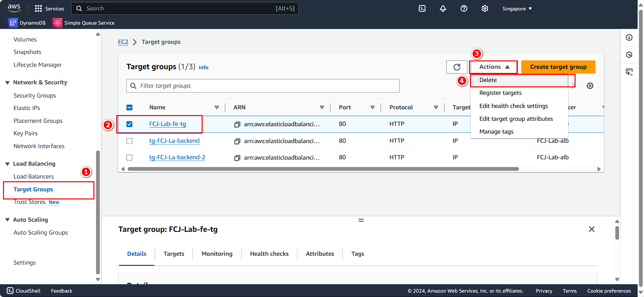Open the settings gear in top bar
Image resolution: width=644 pixels, height=297 pixels.
click(485, 8)
